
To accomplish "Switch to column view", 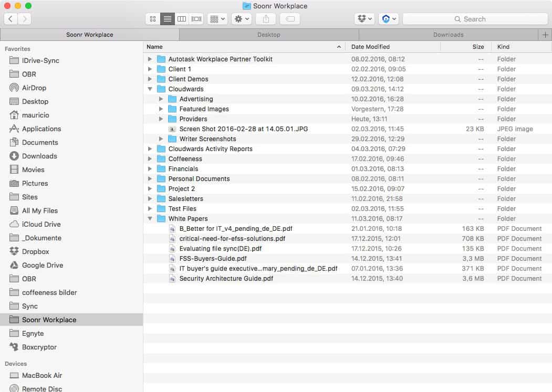I will pos(182,19).
